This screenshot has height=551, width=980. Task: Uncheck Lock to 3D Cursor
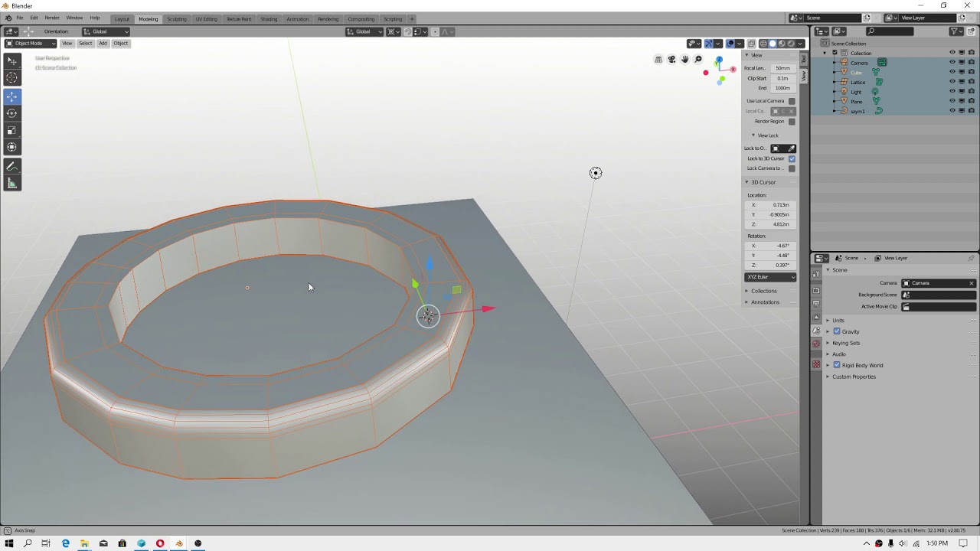tap(792, 158)
